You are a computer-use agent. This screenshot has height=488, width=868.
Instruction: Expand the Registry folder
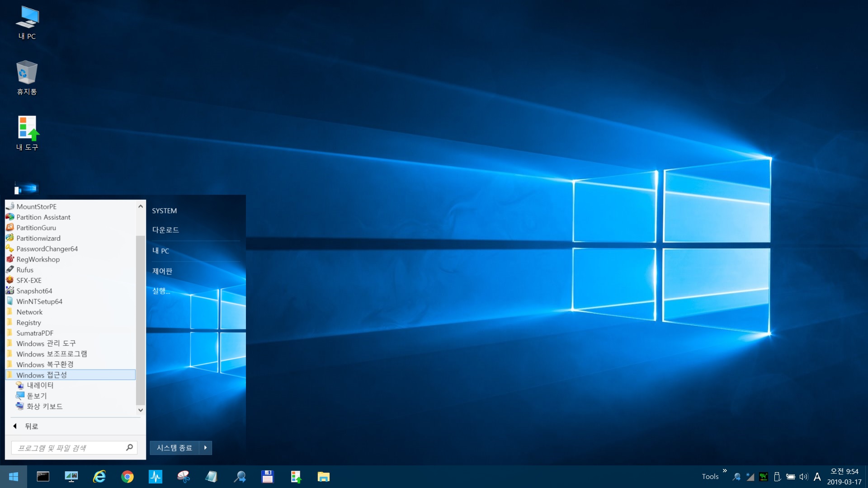click(x=70, y=323)
